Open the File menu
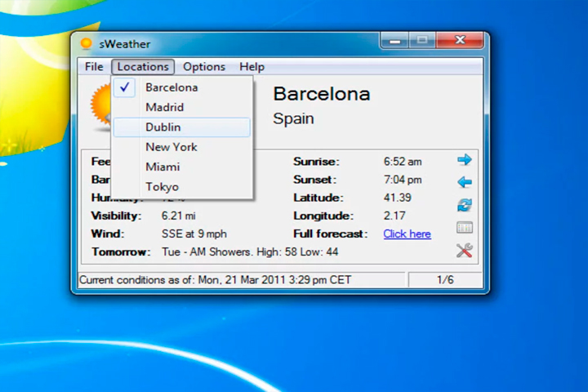This screenshot has height=392, width=588. click(94, 67)
